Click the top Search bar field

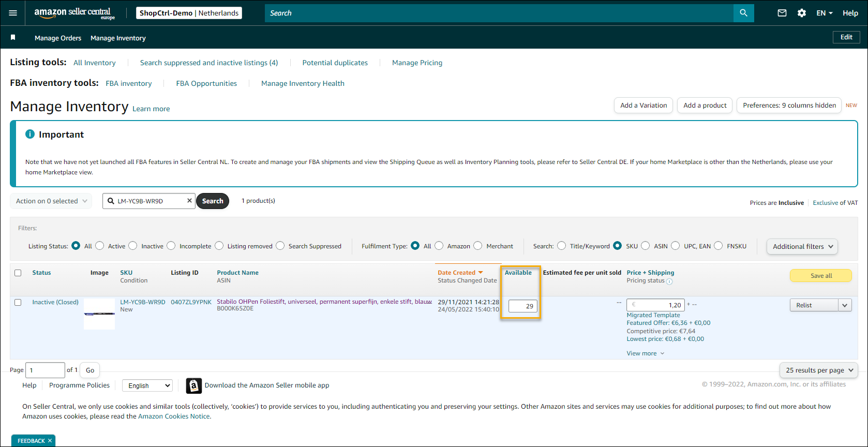[x=499, y=13]
